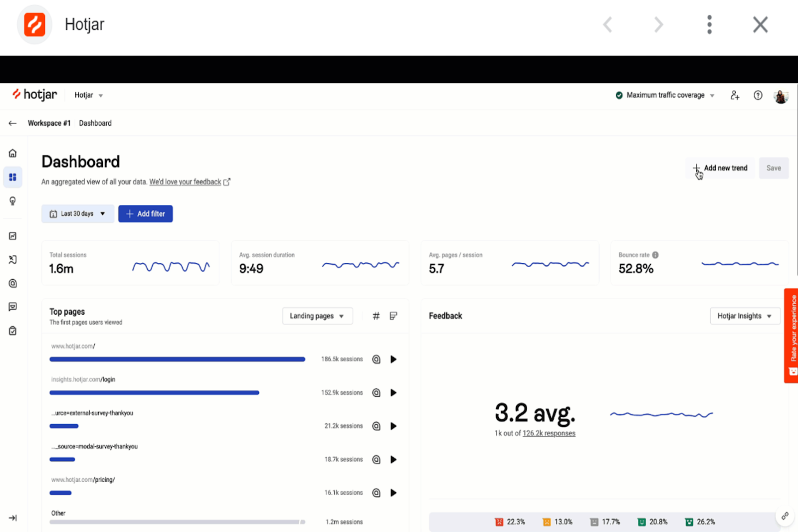Open the 126.2k responses link
The height and width of the screenshot is (532, 798).
549,433
